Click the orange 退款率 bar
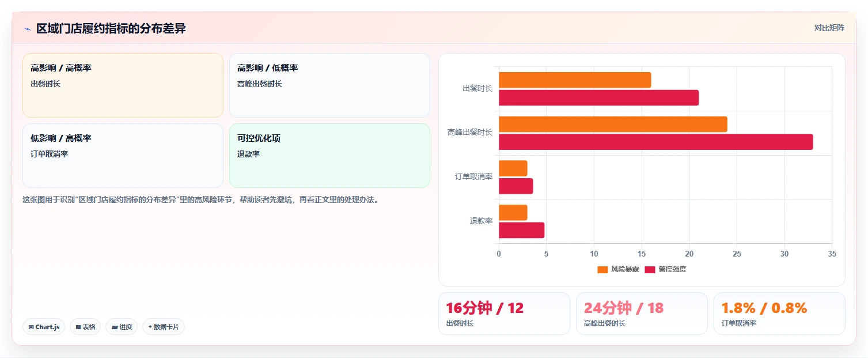This screenshot has height=358, width=868. click(x=513, y=213)
